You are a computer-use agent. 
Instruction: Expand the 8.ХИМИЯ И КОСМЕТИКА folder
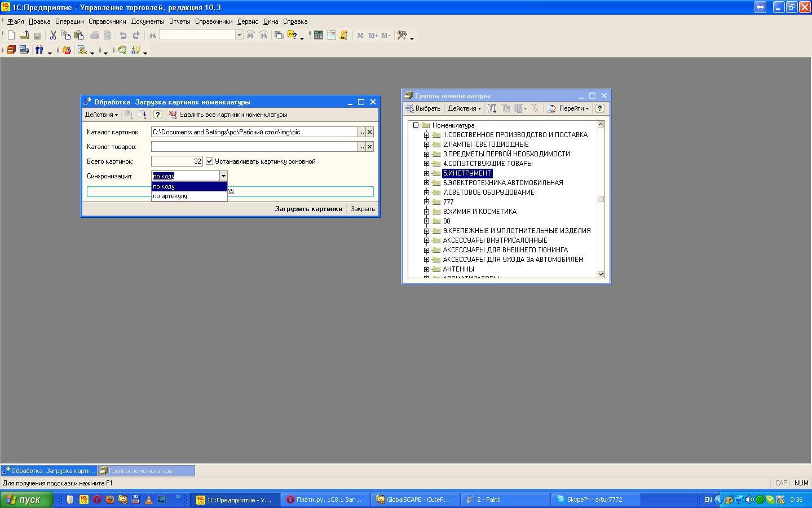pyautogui.click(x=426, y=212)
